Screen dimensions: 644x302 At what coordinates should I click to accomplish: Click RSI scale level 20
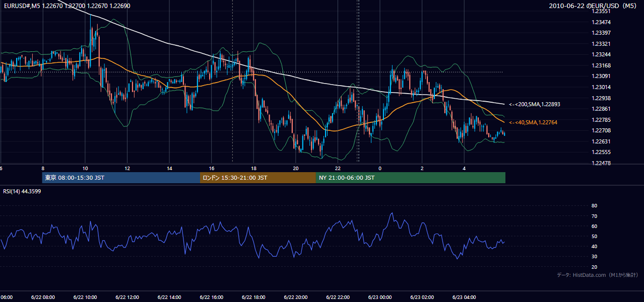click(594, 267)
